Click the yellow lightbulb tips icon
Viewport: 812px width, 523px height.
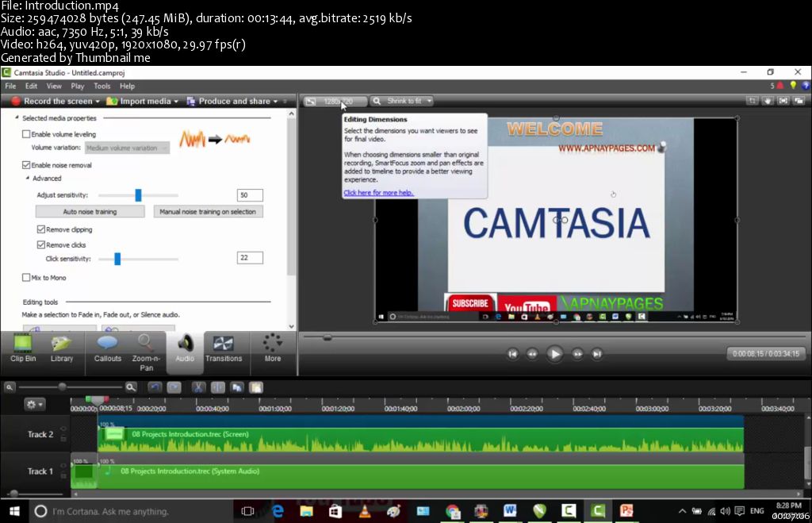(793, 86)
